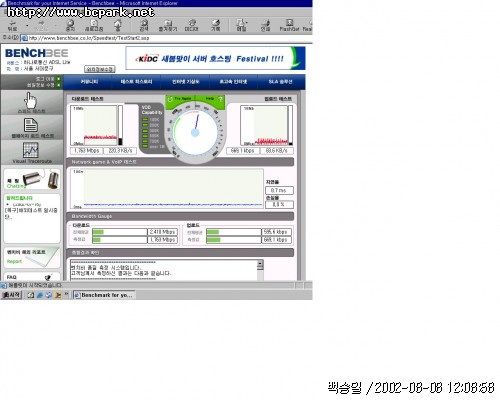Open the History toolbar button

(x=216, y=25)
